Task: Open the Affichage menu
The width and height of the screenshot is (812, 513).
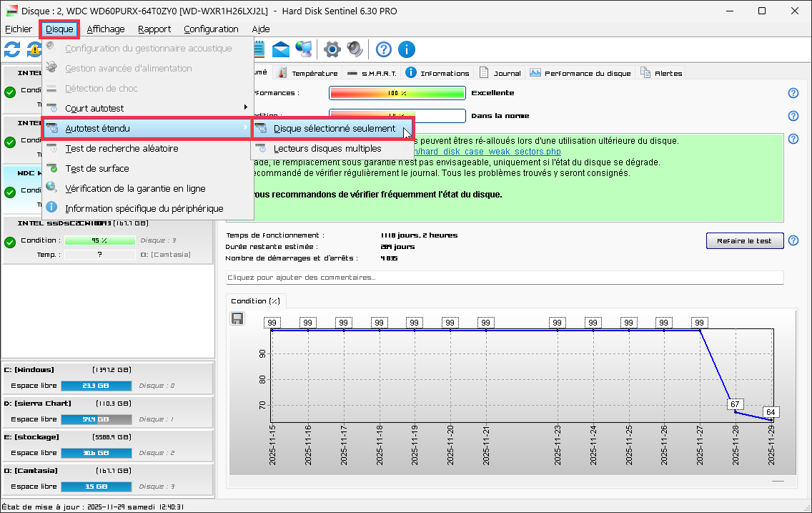Action: [106, 29]
